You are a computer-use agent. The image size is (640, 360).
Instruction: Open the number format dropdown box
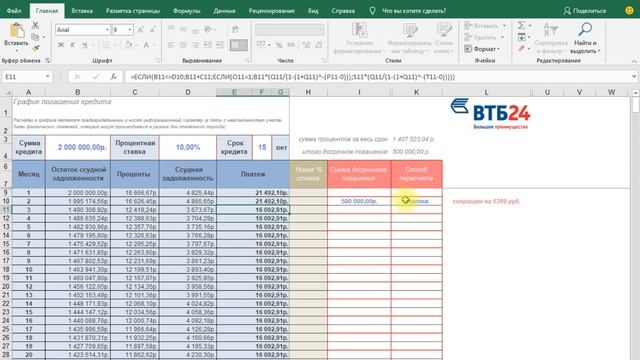point(289,29)
